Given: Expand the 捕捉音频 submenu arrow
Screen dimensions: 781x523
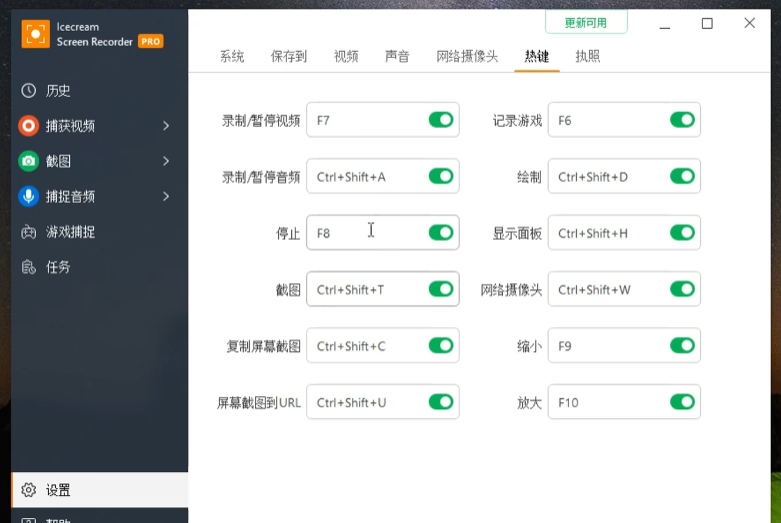Looking at the screenshot, I should click(166, 197).
